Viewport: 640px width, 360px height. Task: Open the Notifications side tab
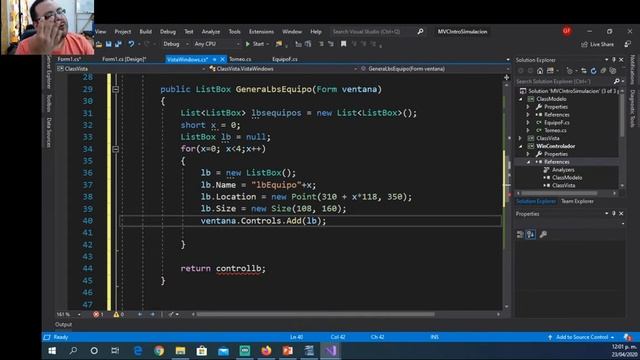632,69
